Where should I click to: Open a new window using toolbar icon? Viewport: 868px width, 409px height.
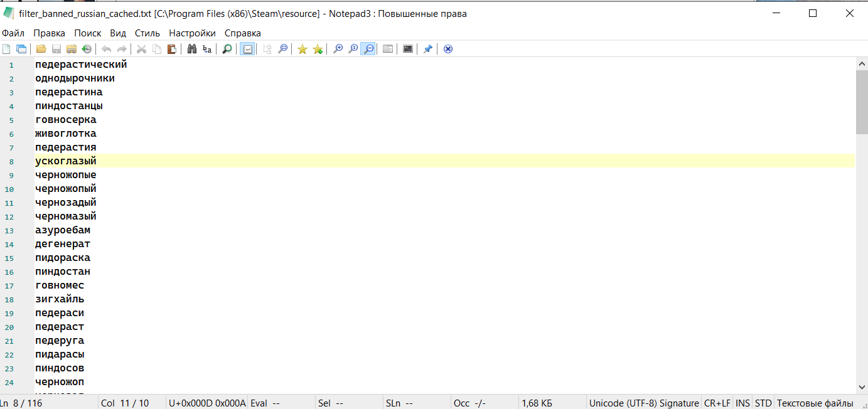(x=21, y=49)
